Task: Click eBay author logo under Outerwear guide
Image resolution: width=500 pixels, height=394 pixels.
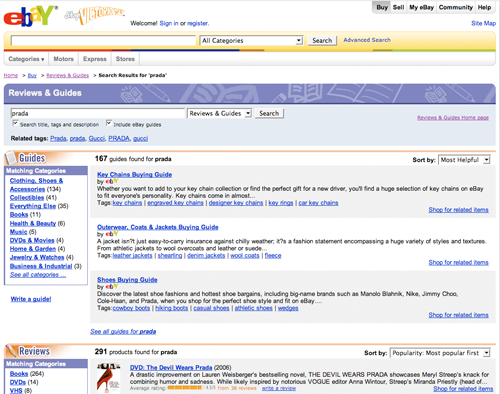Action: [112, 234]
